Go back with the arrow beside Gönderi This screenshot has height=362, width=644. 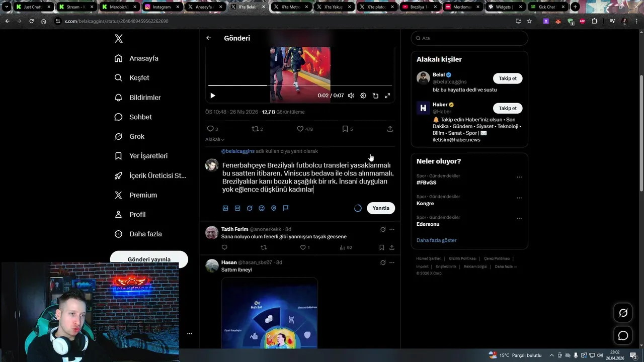[x=209, y=38]
